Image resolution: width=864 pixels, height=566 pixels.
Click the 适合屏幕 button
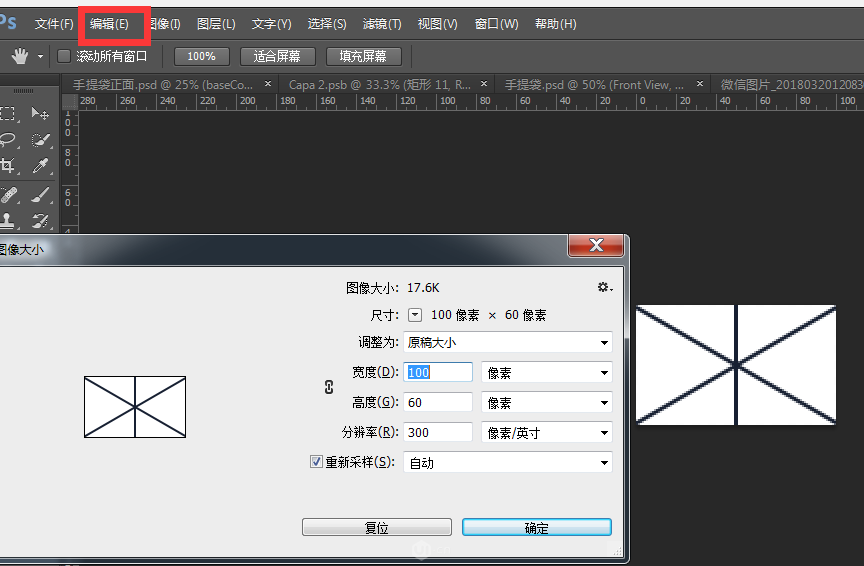tap(277, 56)
